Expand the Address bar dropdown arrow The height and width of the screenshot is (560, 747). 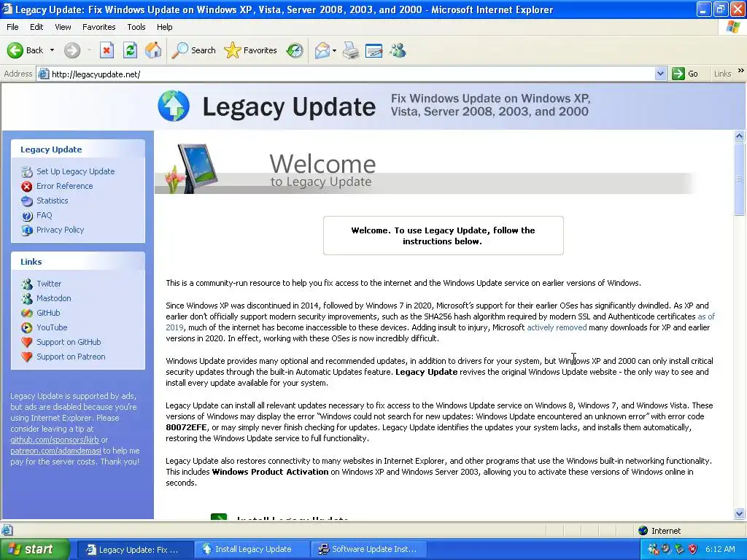(x=660, y=74)
